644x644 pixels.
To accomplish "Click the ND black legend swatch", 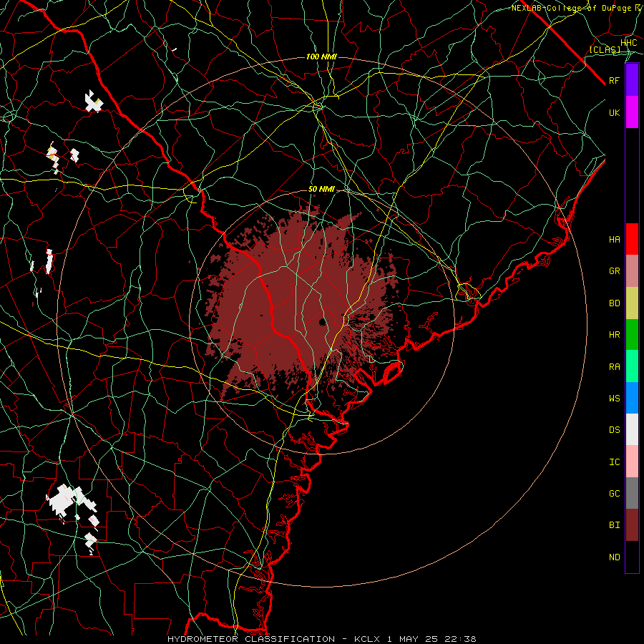I will click(632, 557).
